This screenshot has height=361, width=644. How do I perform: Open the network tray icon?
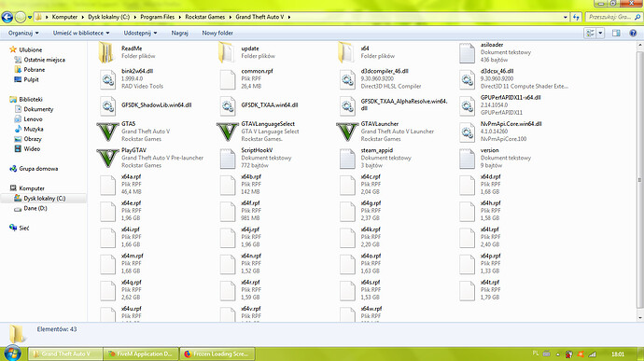pyautogui.click(x=593, y=354)
